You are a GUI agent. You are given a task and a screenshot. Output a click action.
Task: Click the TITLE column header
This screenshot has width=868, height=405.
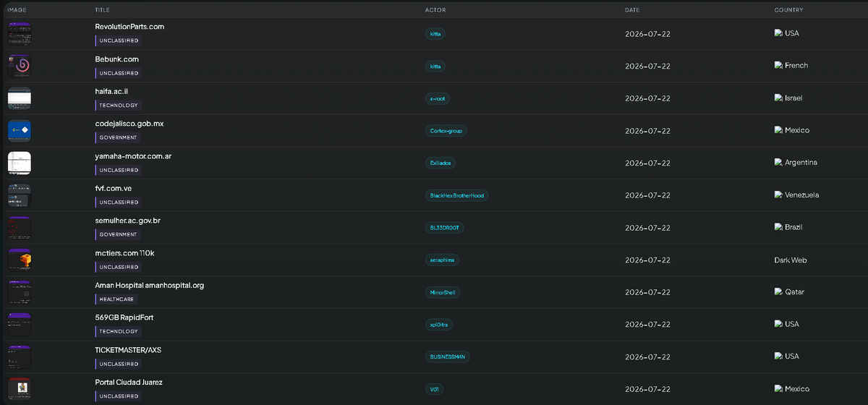(103, 10)
